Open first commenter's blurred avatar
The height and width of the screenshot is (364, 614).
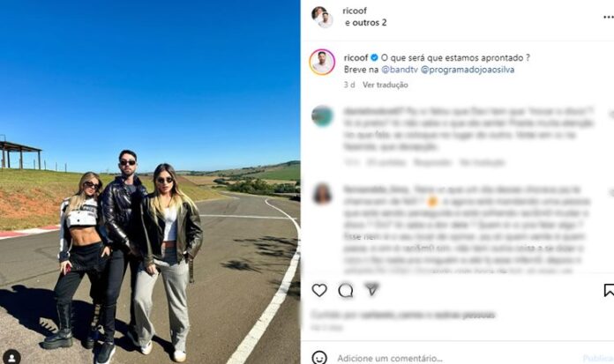322,115
